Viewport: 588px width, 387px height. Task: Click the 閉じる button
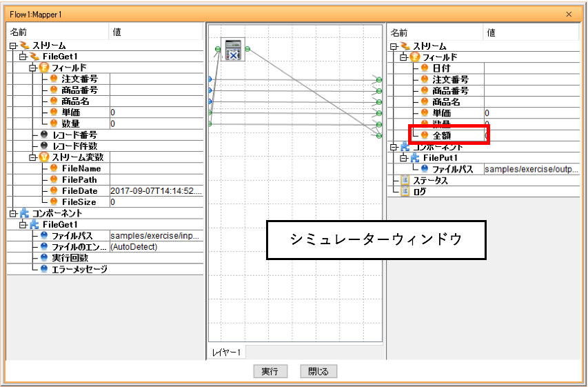pos(318,371)
